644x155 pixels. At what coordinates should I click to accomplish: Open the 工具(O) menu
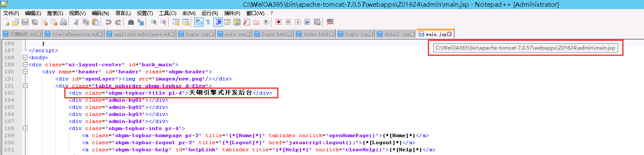(167, 13)
